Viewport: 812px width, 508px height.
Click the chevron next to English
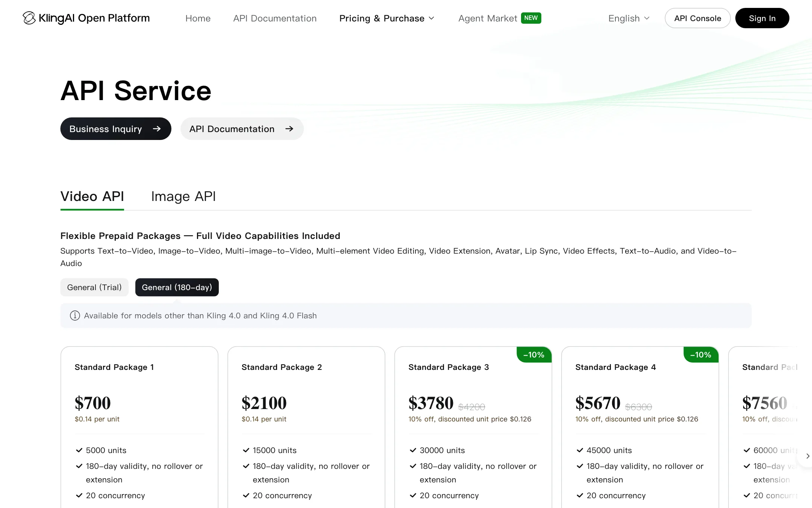click(x=647, y=18)
